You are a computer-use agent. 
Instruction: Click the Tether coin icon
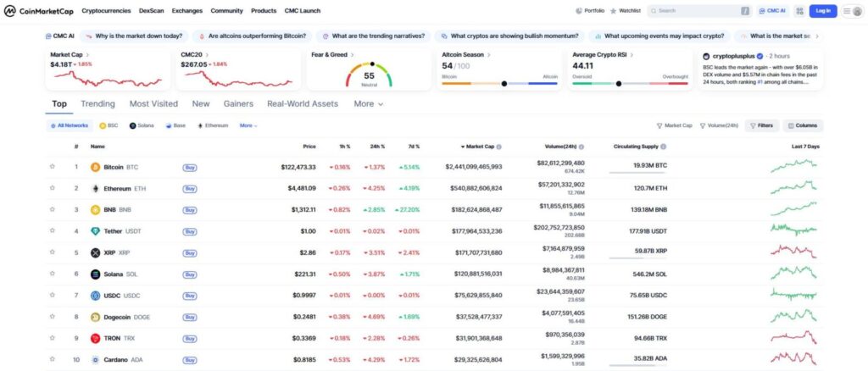[x=95, y=231]
